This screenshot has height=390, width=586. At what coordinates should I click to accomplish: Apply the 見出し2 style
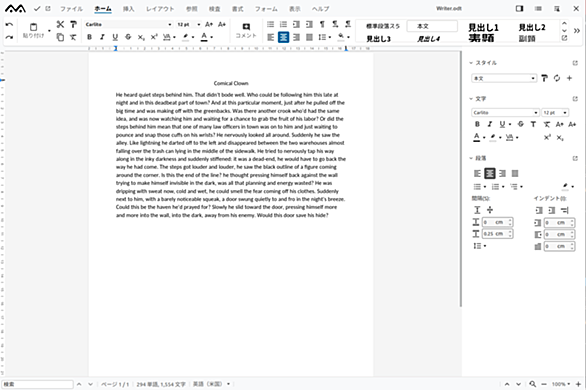pos(532,27)
